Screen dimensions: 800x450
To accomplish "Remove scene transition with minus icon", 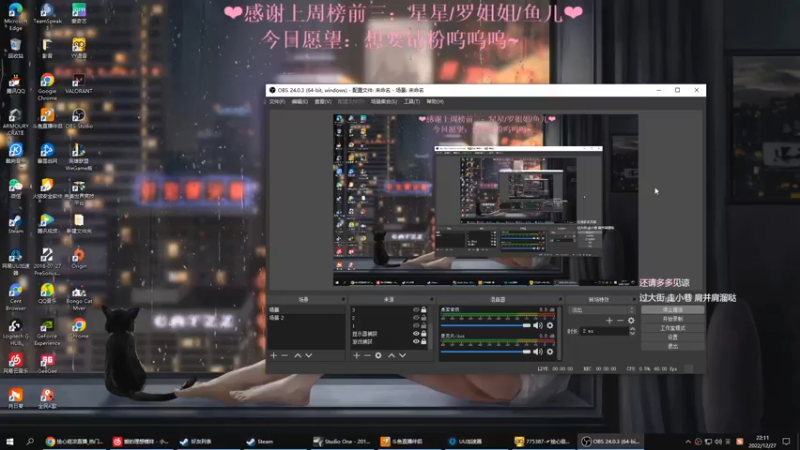I will [620, 320].
